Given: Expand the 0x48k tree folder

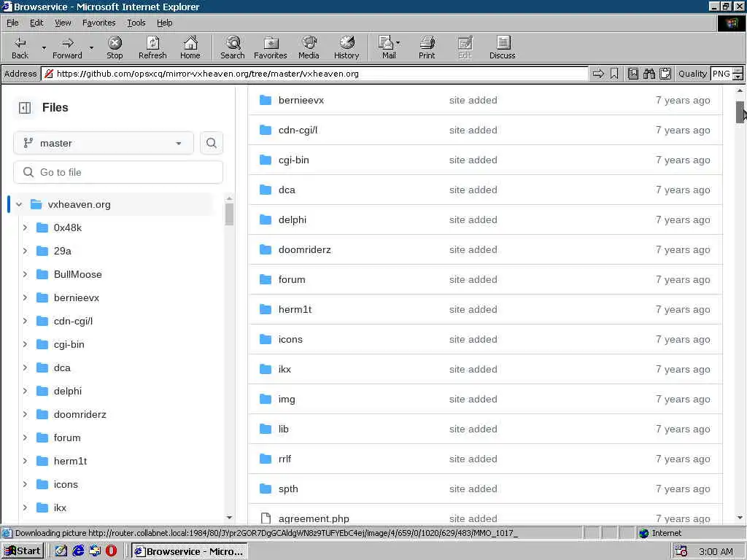Looking at the screenshot, I should (26, 227).
